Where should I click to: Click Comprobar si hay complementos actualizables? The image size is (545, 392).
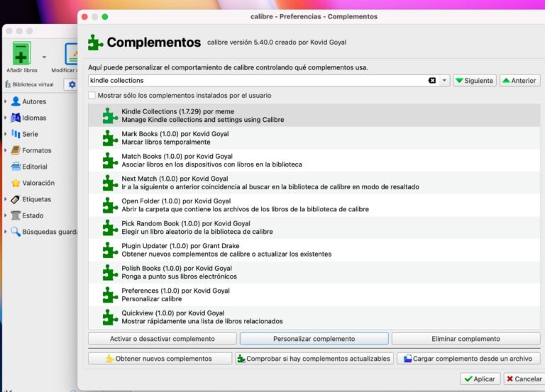(314, 359)
